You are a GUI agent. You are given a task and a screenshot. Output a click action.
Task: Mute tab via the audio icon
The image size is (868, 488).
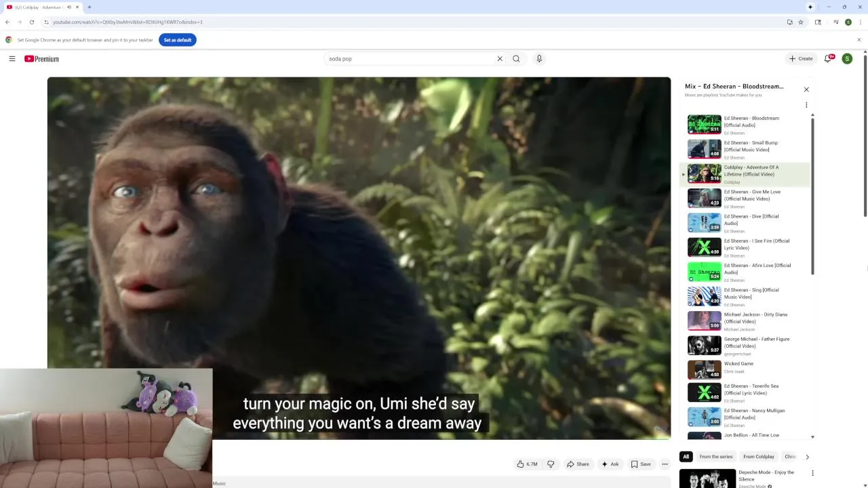click(x=68, y=7)
